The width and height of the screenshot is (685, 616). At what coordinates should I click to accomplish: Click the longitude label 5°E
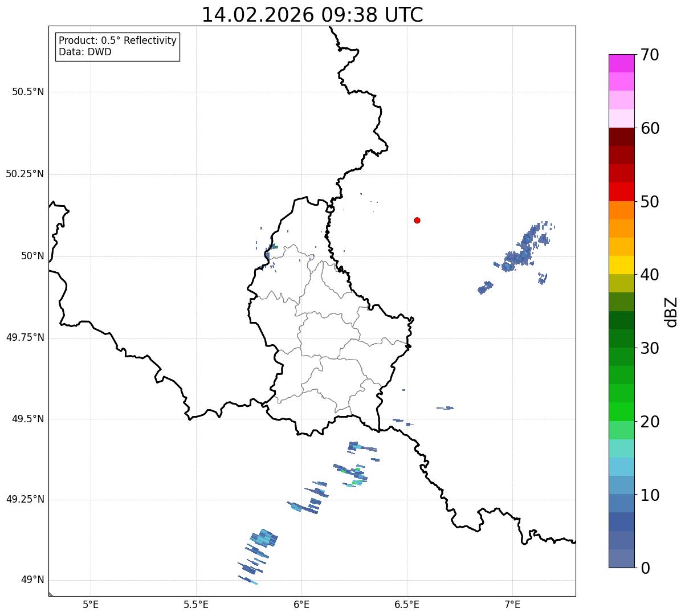coord(91,604)
